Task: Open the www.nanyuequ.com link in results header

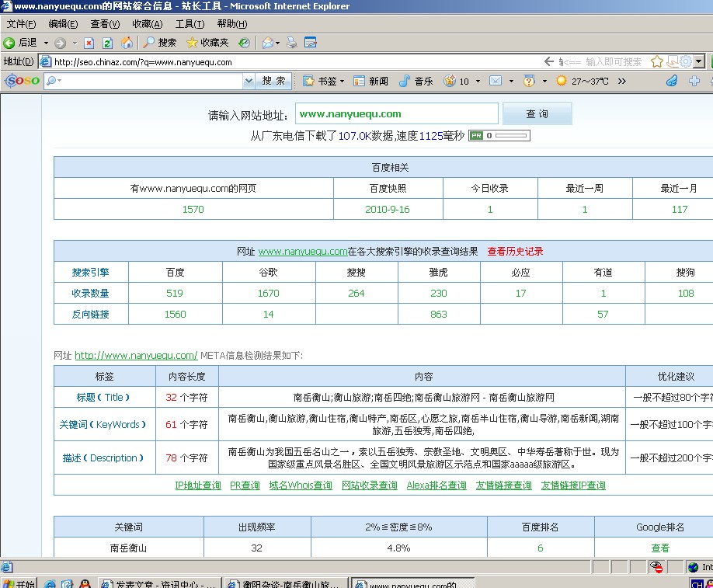Action: [303, 252]
